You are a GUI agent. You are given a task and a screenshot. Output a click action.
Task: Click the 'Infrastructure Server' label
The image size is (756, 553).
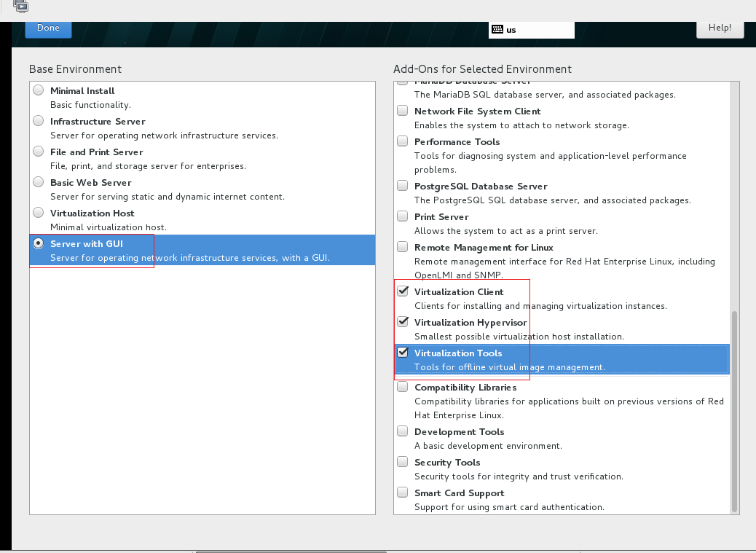pyautogui.click(x=98, y=122)
